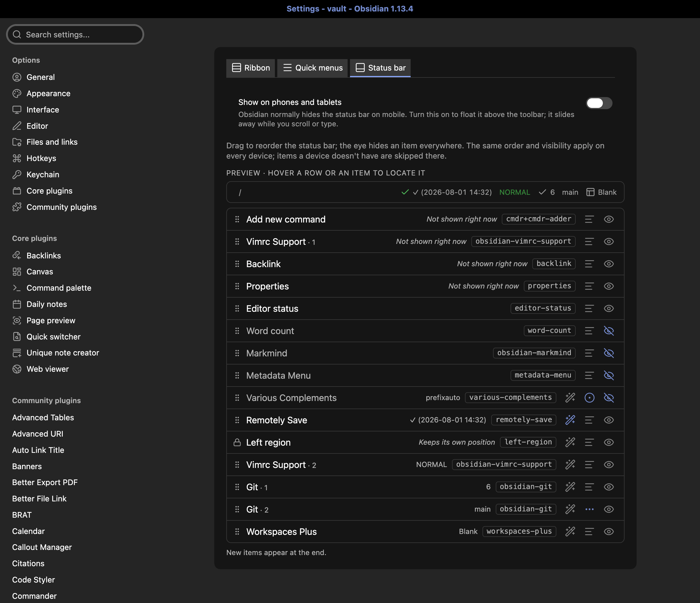Hide the Remotely Save item
700x603 pixels.
[x=609, y=420]
